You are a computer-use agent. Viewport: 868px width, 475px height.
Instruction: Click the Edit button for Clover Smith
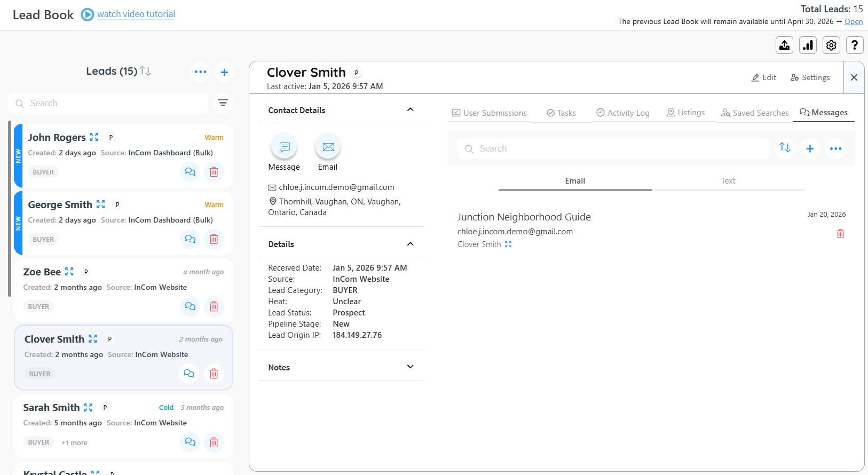[x=764, y=77]
